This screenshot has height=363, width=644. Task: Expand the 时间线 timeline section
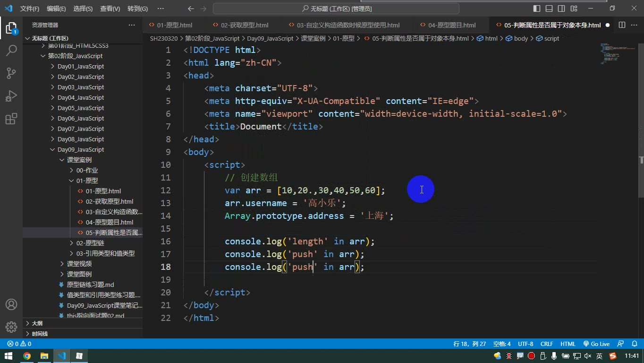click(40, 334)
